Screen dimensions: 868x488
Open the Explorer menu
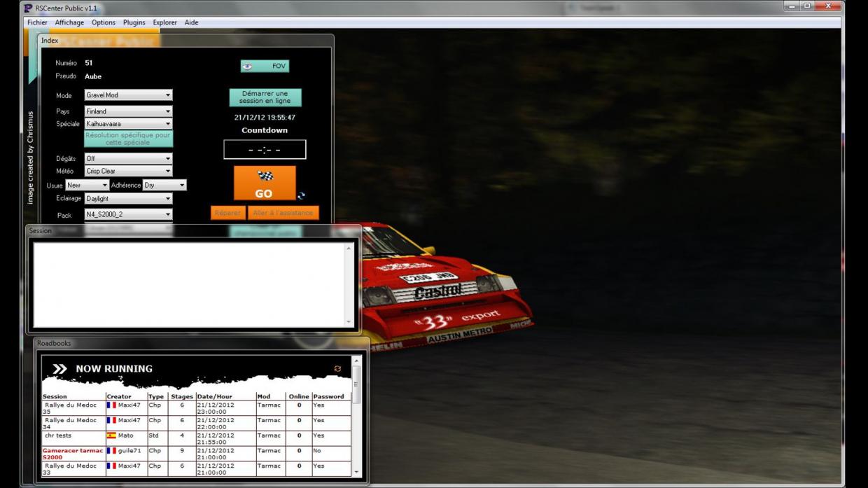(x=165, y=22)
